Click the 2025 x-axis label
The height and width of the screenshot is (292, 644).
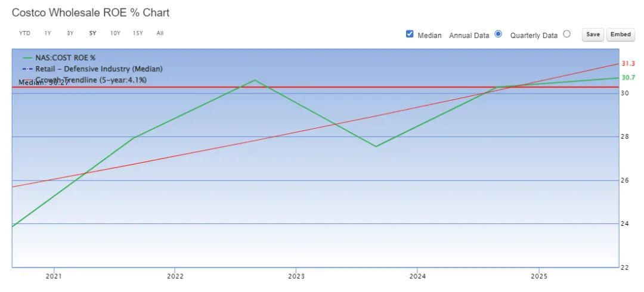tap(539, 276)
